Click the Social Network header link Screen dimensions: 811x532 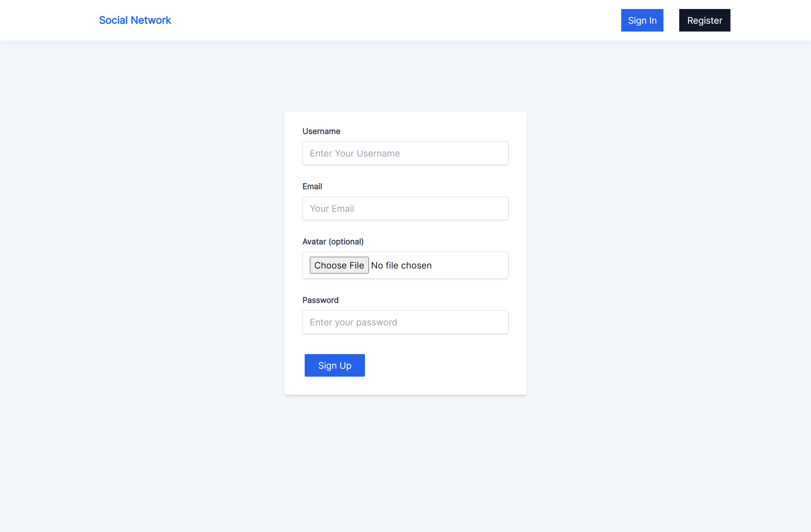pos(135,20)
